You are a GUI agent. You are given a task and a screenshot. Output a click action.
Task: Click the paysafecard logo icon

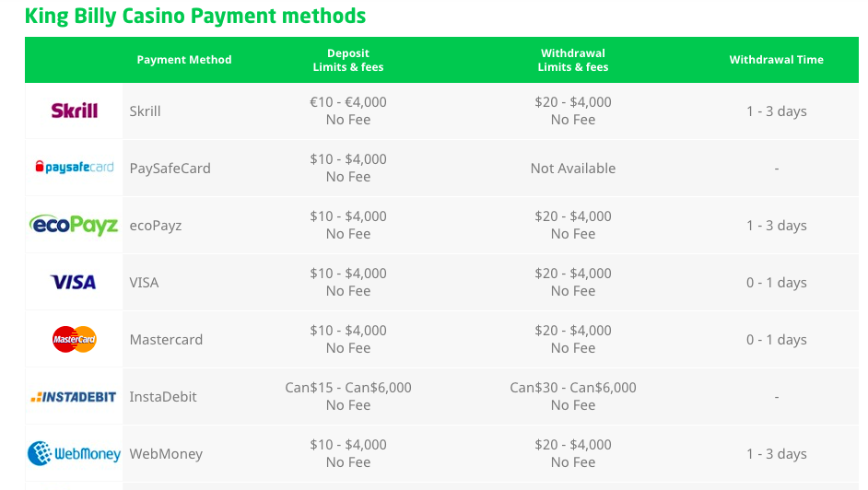point(74,168)
